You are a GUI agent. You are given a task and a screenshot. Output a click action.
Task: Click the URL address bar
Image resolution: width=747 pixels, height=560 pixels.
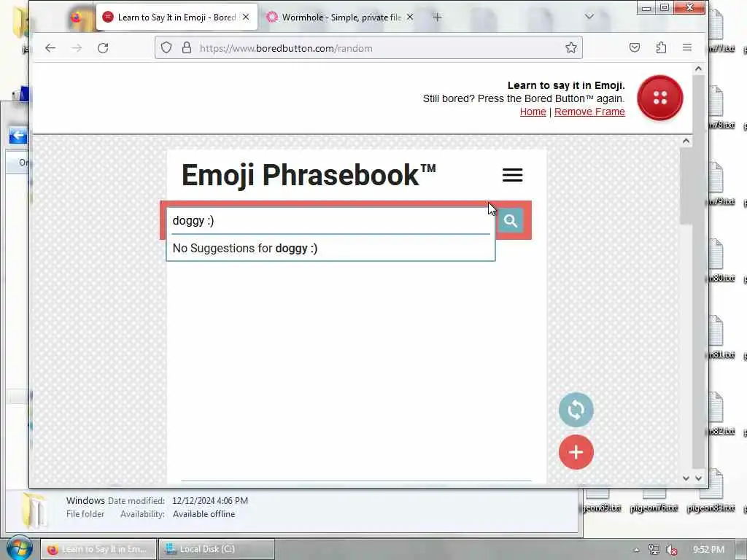coord(368,47)
